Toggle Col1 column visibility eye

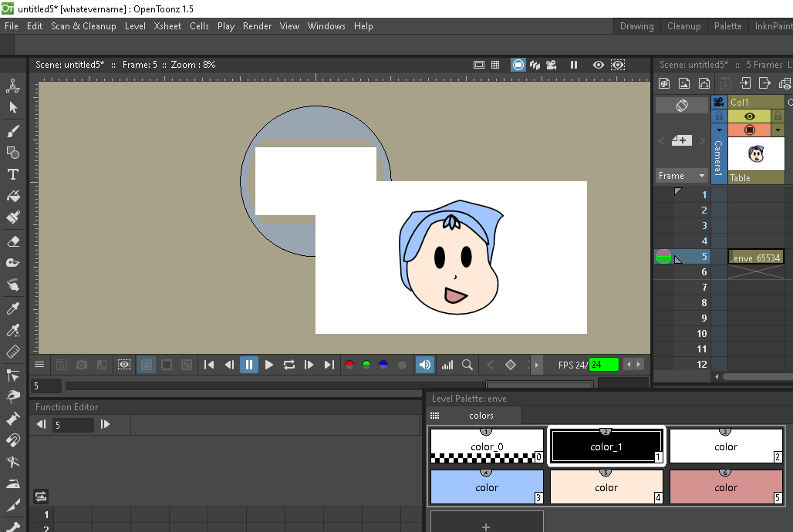749,116
